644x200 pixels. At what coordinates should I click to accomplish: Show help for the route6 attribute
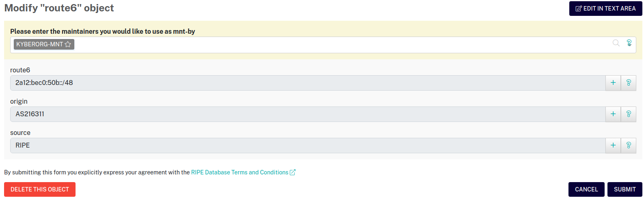pos(629,83)
